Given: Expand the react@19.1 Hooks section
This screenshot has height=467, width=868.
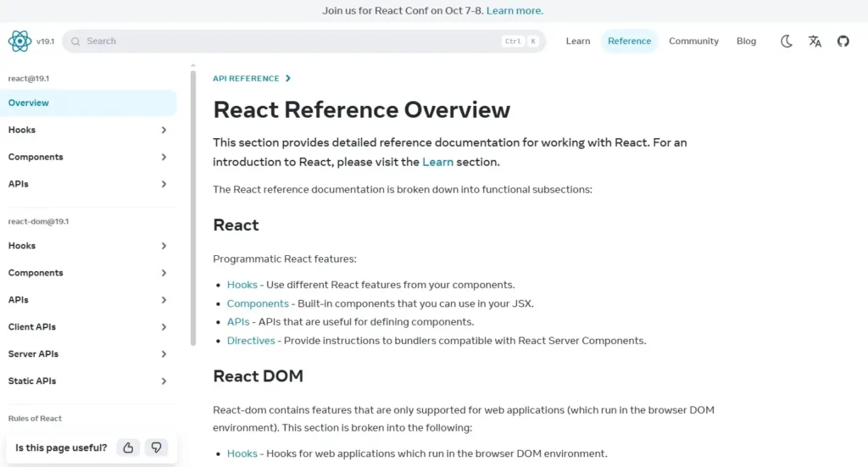Looking at the screenshot, I should (x=164, y=130).
